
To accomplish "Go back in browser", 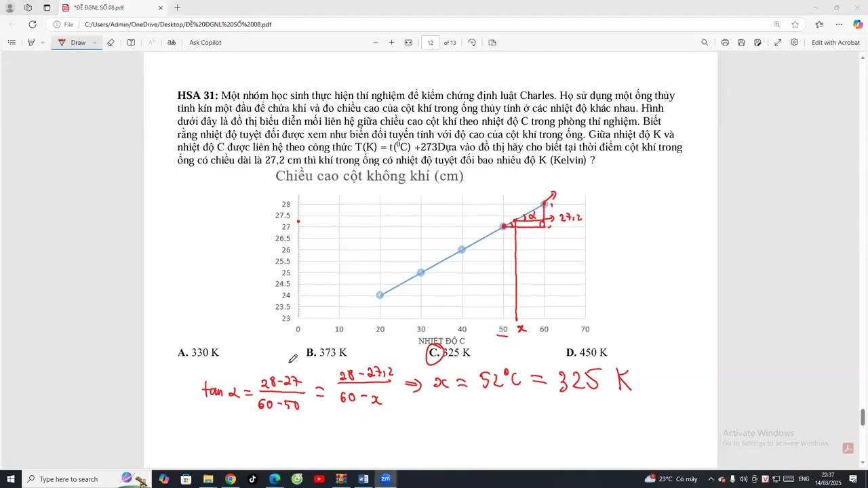I will click(x=12, y=24).
